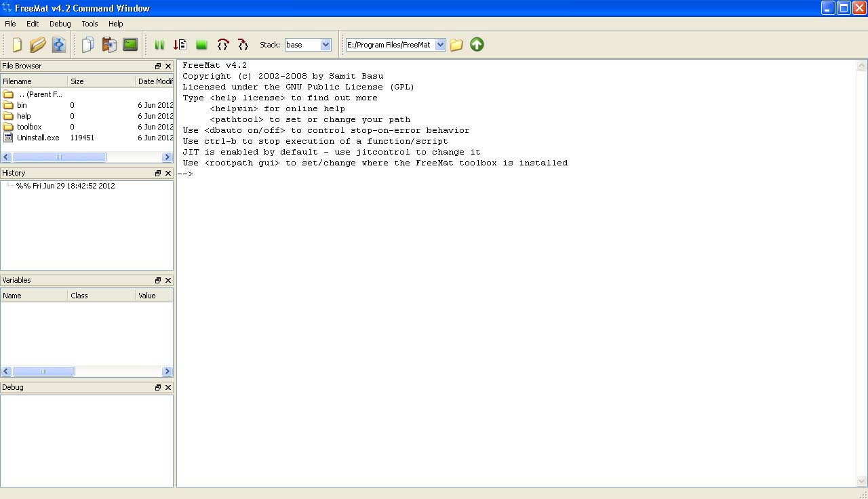Click the Variables horizontal scrollbar thumb
Viewport: 868px width, 499px height.
coord(43,372)
